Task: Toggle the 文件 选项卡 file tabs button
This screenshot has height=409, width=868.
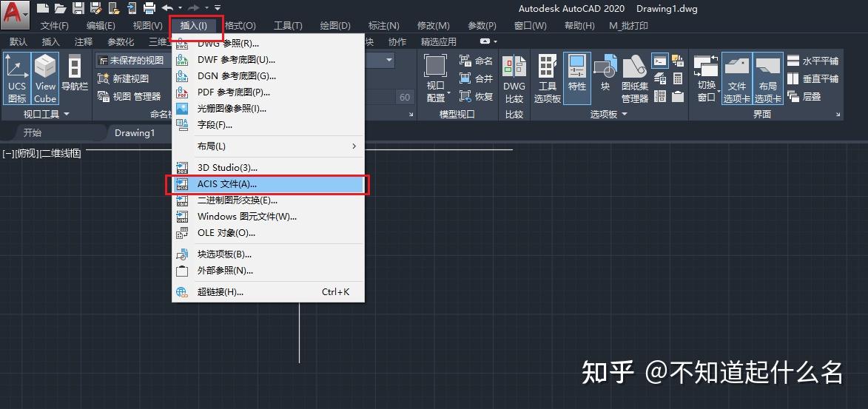Action: pyautogui.click(x=737, y=78)
